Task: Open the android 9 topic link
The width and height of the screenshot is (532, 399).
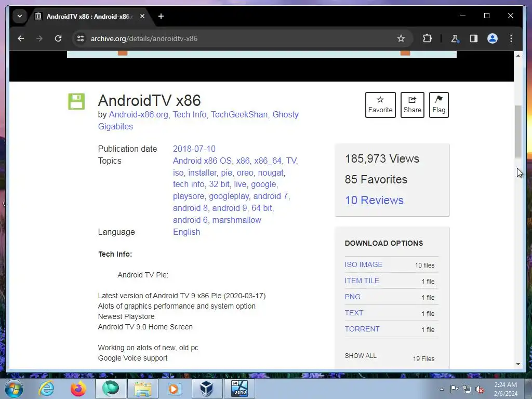Action: point(229,208)
